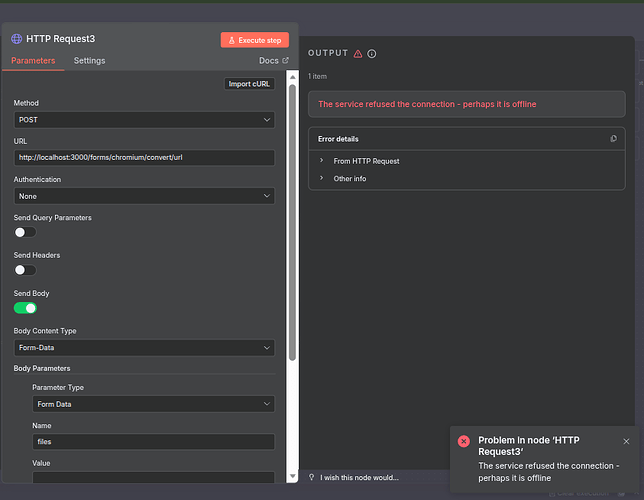Select the Parameters tab
The image size is (644, 500).
[33, 61]
